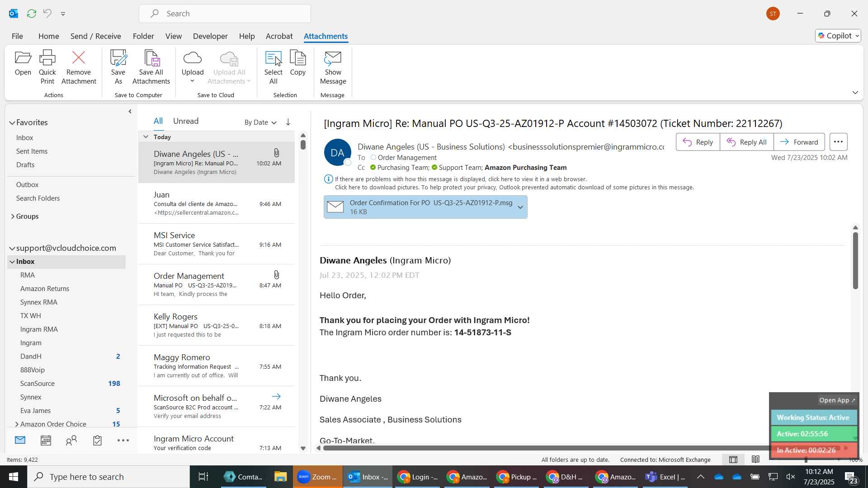The height and width of the screenshot is (488, 868).
Task: Collapse the Favorites section
Action: [12, 122]
